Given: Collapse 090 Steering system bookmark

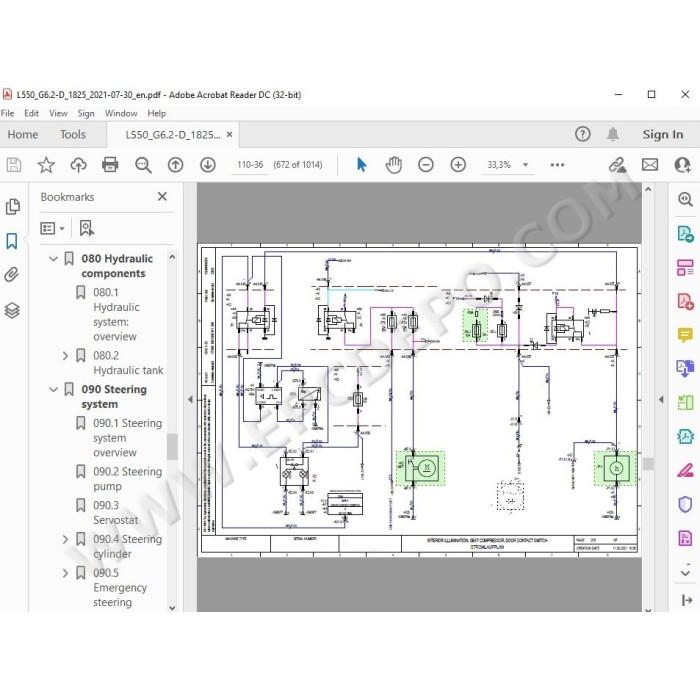Looking at the screenshot, I should pos(53,390).
